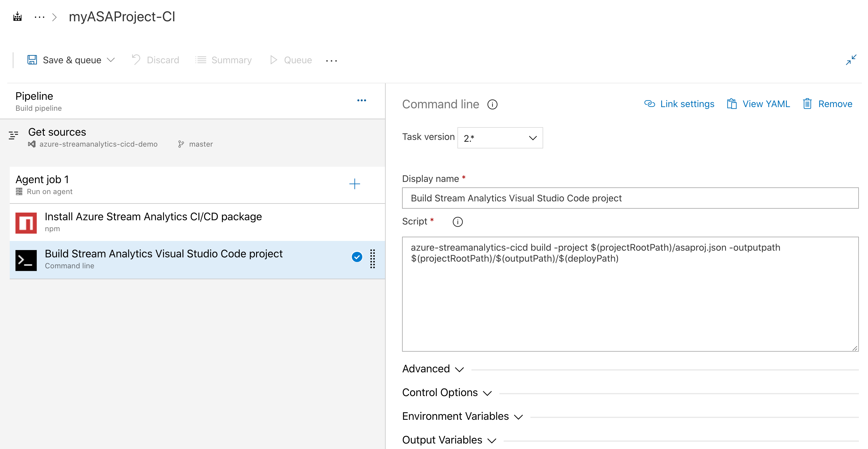Click the Command line task icon
The width and height of the screenshot is (868, 449).
(x=26, y=258)
